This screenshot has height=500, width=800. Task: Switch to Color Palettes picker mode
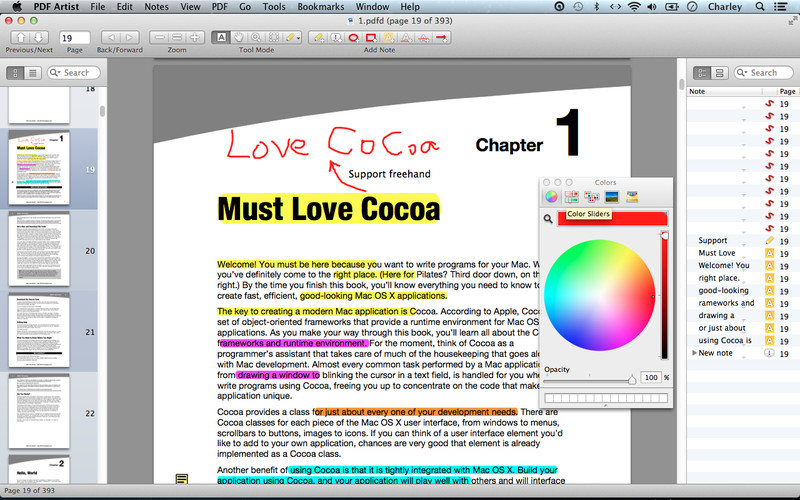point(591,197)
